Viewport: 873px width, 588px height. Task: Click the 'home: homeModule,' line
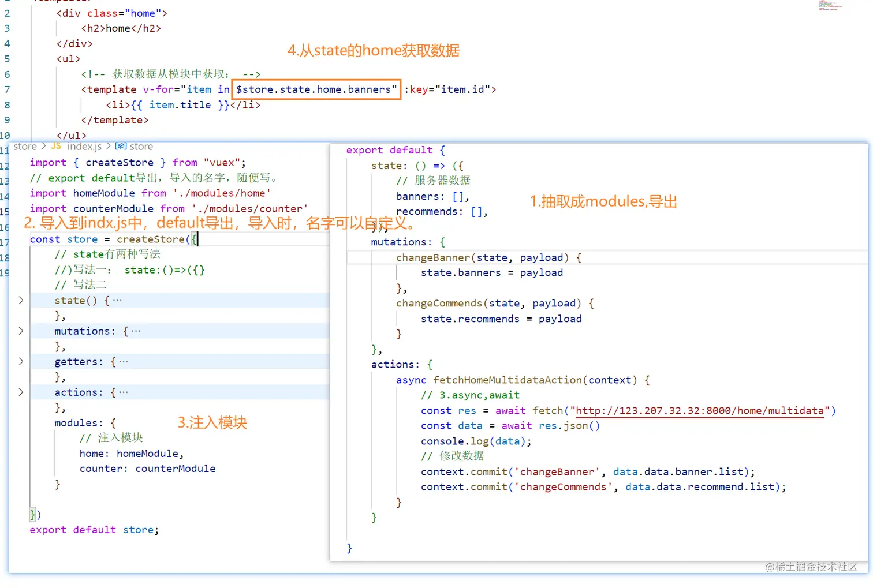[x=132, y=454]
